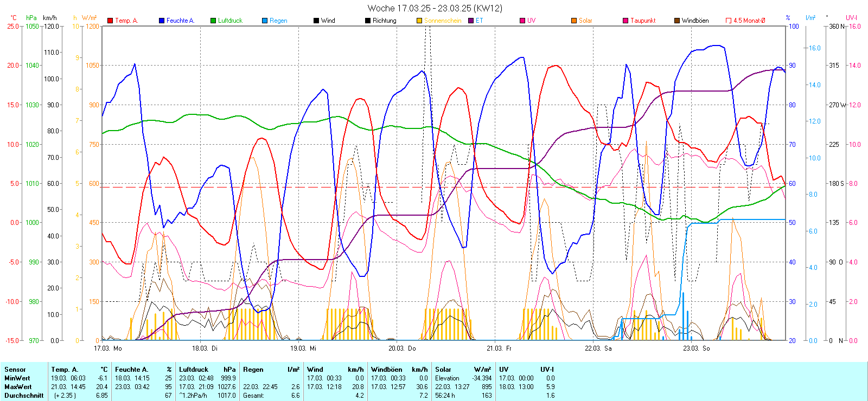Click the 20.03. Do date label
The height and width of the screenshot is (401, 868).
402,348
